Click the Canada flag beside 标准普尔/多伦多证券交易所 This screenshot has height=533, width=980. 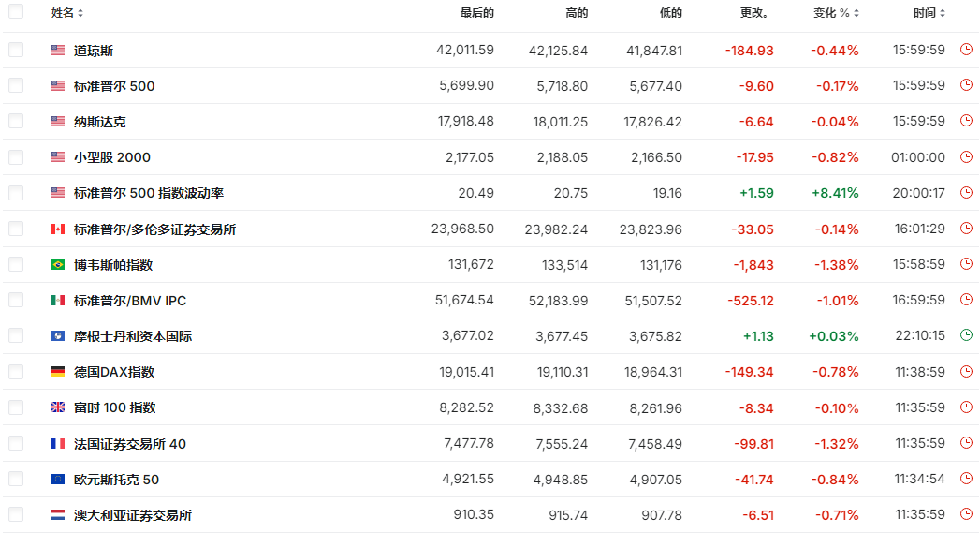58,229
